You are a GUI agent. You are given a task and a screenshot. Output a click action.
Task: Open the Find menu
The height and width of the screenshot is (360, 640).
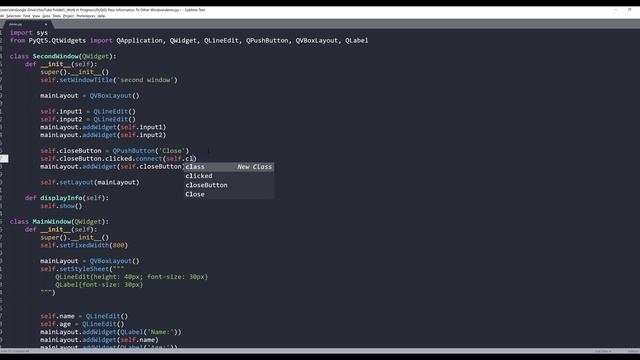pos(27,16)
